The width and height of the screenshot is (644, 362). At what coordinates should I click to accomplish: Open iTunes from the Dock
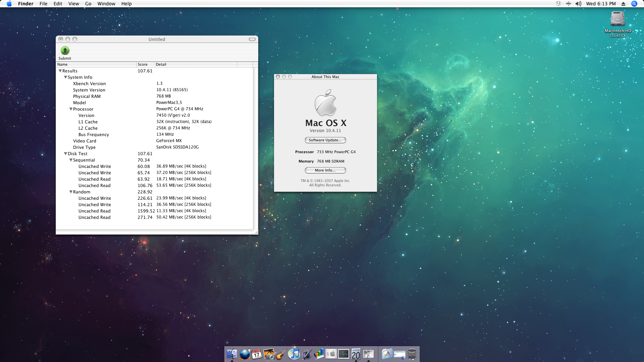pos(294,354)
